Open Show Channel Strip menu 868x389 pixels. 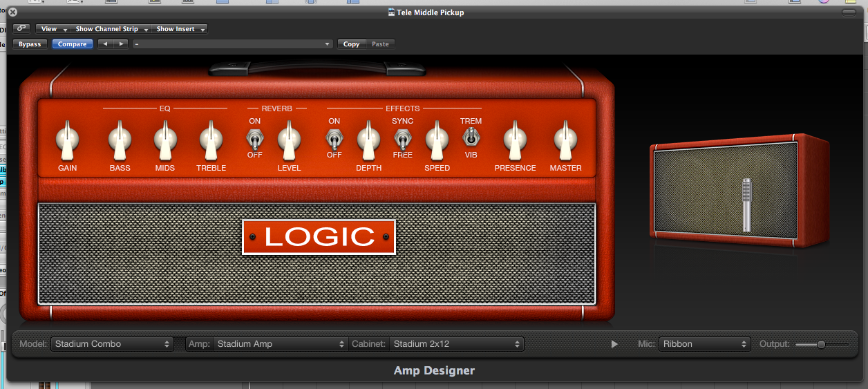coord(111,29)
